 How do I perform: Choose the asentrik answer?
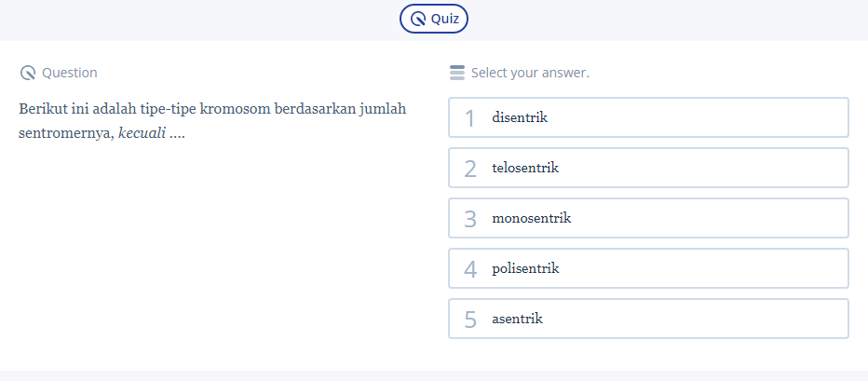click(x=648, y=319)
